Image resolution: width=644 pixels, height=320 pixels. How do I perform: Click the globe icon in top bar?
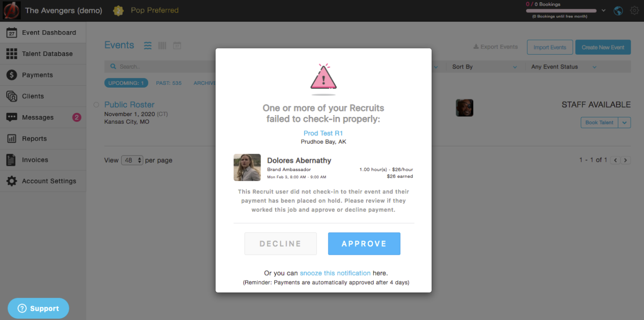tap(618, 11)
